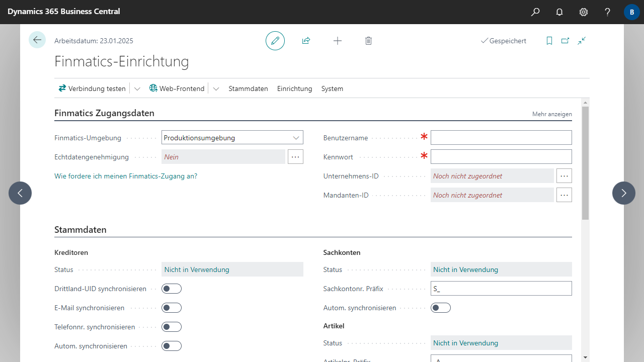Delete the record with trash icon

368,41
